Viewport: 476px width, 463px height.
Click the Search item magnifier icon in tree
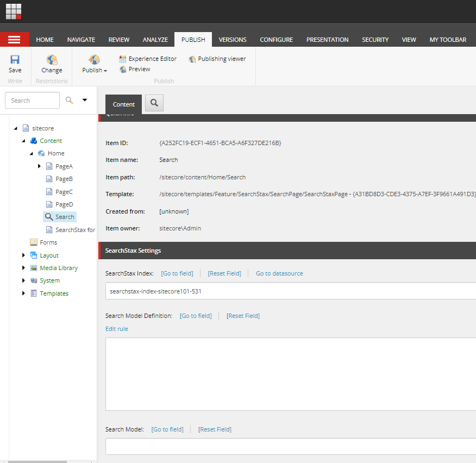[49, 217]
